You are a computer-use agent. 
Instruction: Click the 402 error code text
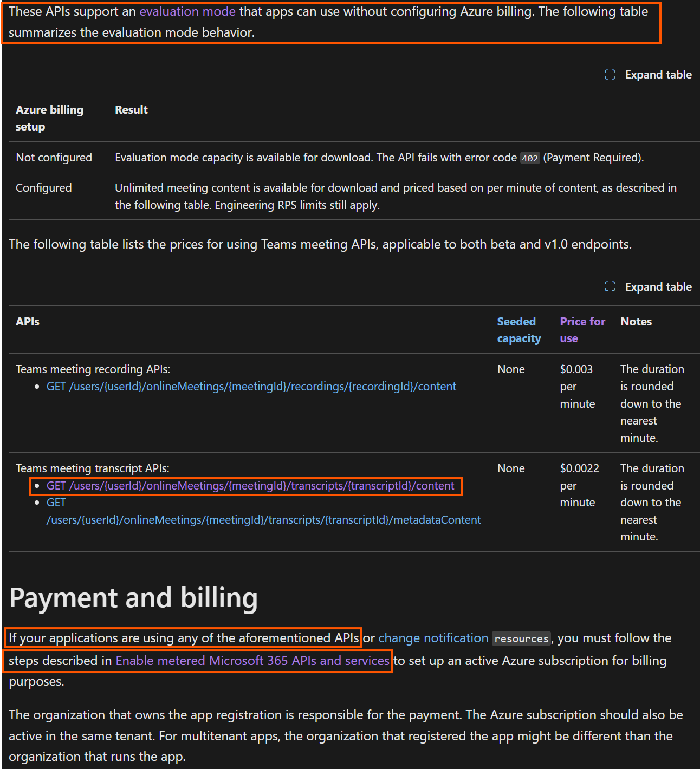tap(530, 158)
